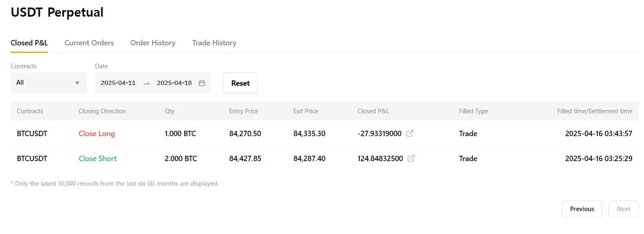The image size is (644, 234).
Task: Click the date range arrow separator
Action: click(146, 83)
